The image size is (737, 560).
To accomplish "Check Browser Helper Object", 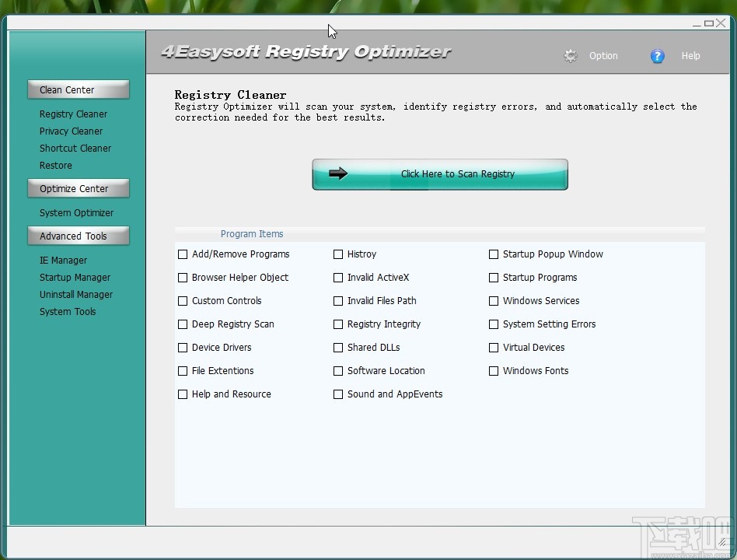I will click(183, 278).
